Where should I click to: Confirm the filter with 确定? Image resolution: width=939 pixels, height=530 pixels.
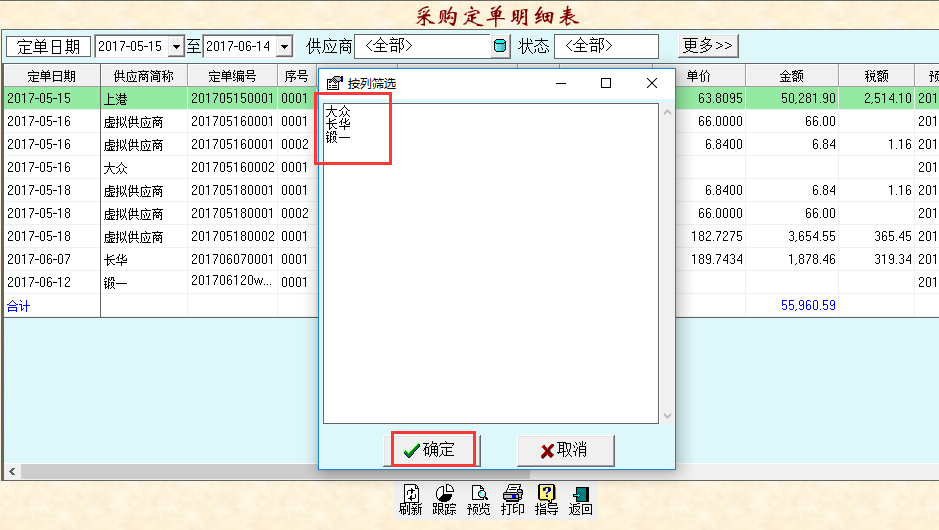tap(432, 450)
